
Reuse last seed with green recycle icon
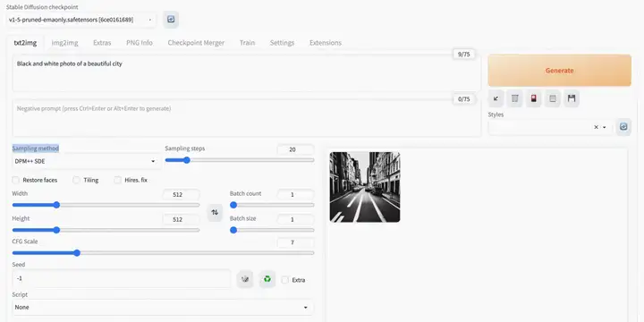pos(267,279)
